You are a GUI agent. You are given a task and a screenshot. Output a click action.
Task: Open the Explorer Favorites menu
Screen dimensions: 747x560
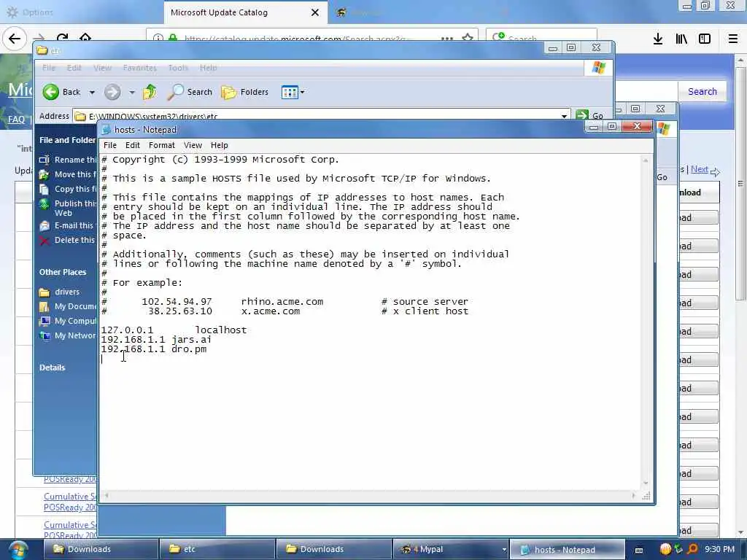pos(139,68)
